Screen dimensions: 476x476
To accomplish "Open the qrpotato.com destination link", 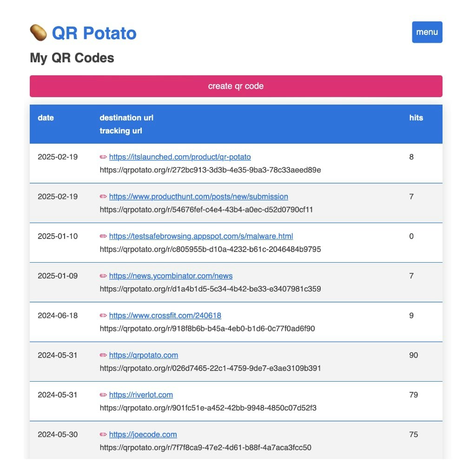I will [x=144, y=355].
